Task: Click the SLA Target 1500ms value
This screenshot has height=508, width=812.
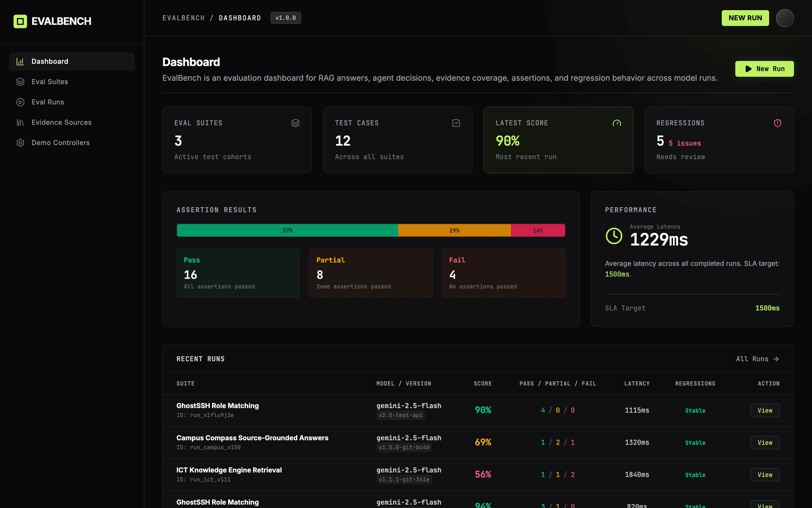Action: (767, 308)
